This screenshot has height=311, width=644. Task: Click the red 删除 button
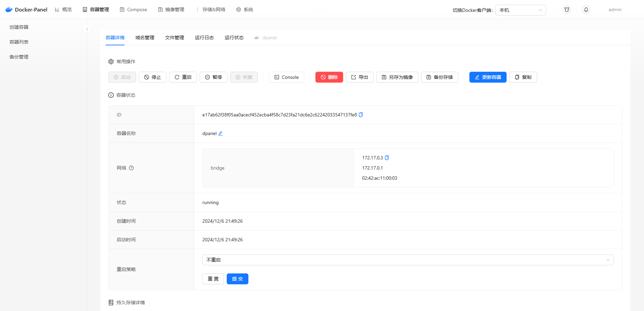[329, 77]
